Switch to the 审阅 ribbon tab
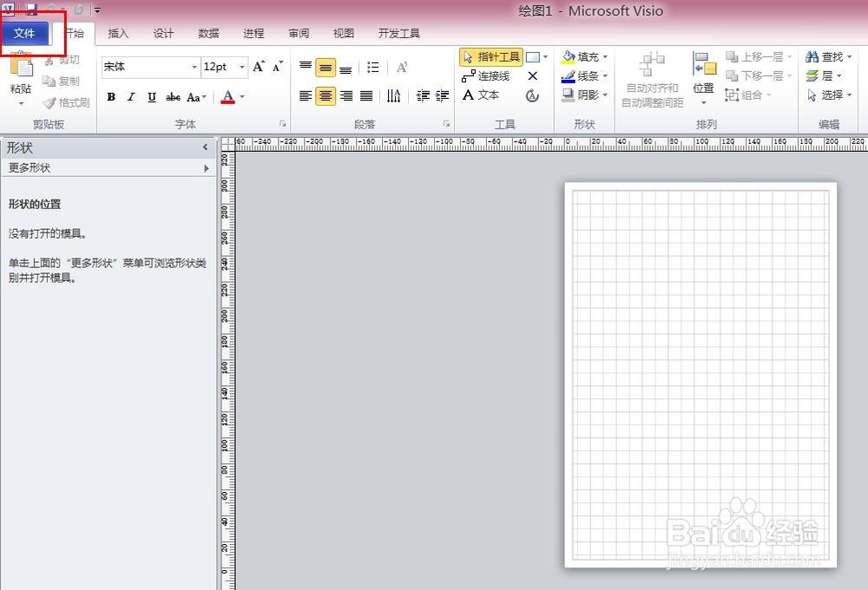Image resolution: width=868 pixels, height=590 pixels. (x=299, y=33)
